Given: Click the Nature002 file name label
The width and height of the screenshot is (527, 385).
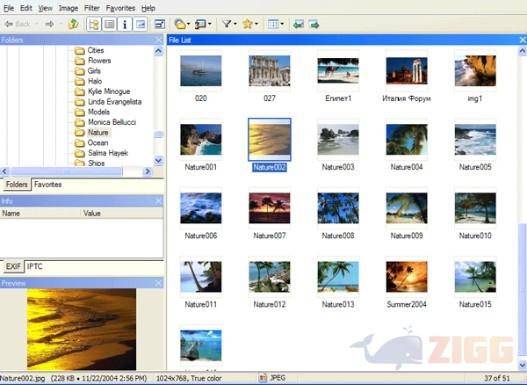Looking at the screenshot, I should click(270, 167).
